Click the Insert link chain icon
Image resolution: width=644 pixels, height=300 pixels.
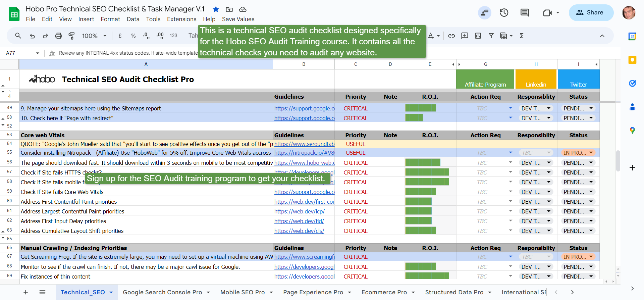coord(451,36)
